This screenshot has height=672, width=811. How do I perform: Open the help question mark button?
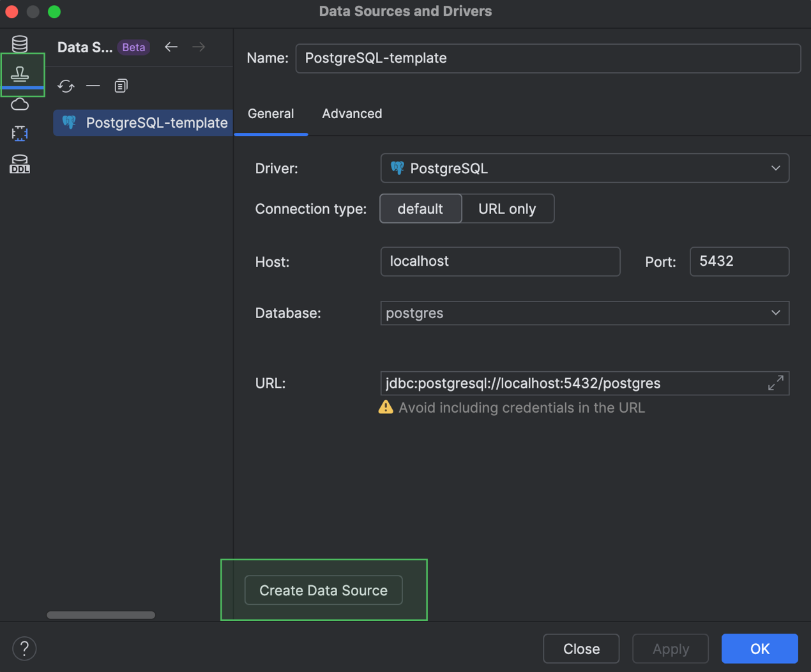tap(24, 648)
